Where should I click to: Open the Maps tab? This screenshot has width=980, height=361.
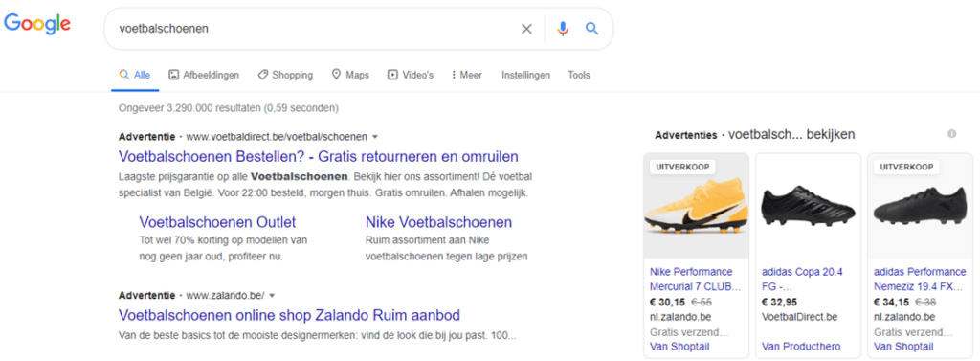(350, 75)
